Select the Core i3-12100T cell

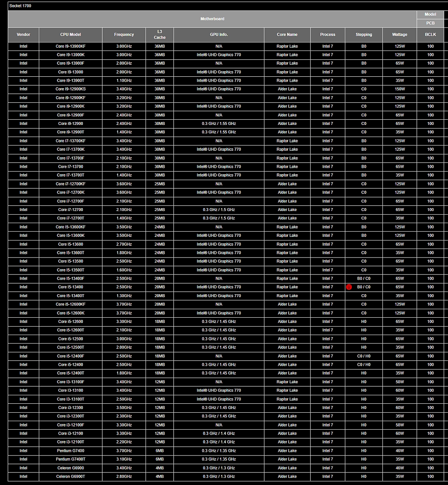point(71,442)
